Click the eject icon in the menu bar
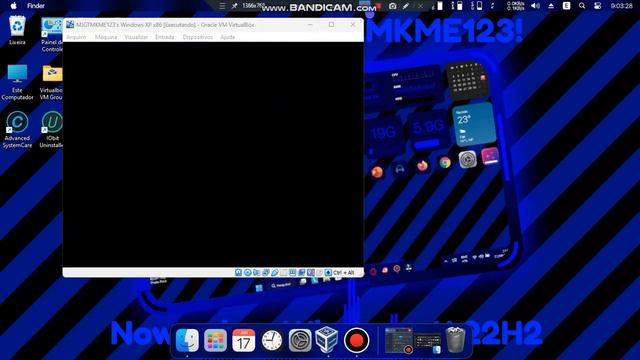 click(x=551, y=6)
